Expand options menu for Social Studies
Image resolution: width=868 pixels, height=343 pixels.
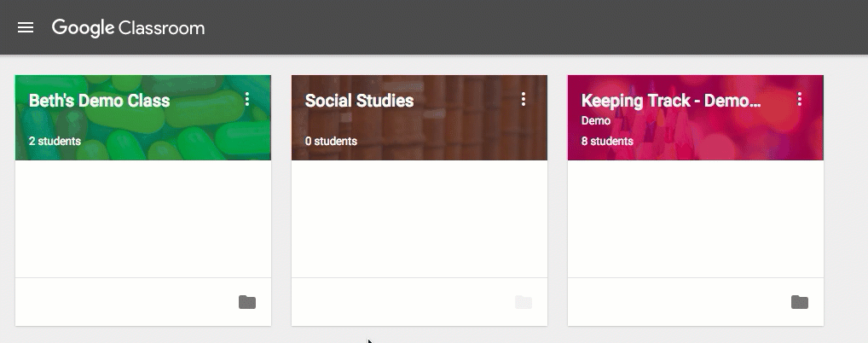pos(524,100)
